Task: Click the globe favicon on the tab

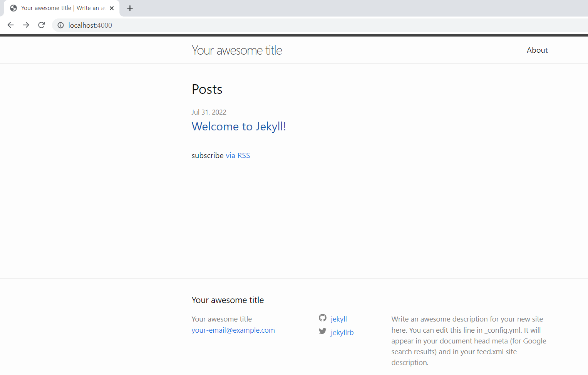Action: click(13, 8)
